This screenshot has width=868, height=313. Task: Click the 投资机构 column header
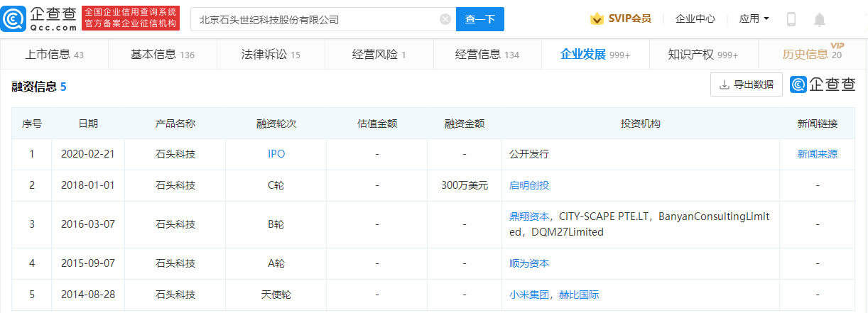point(641,123)
